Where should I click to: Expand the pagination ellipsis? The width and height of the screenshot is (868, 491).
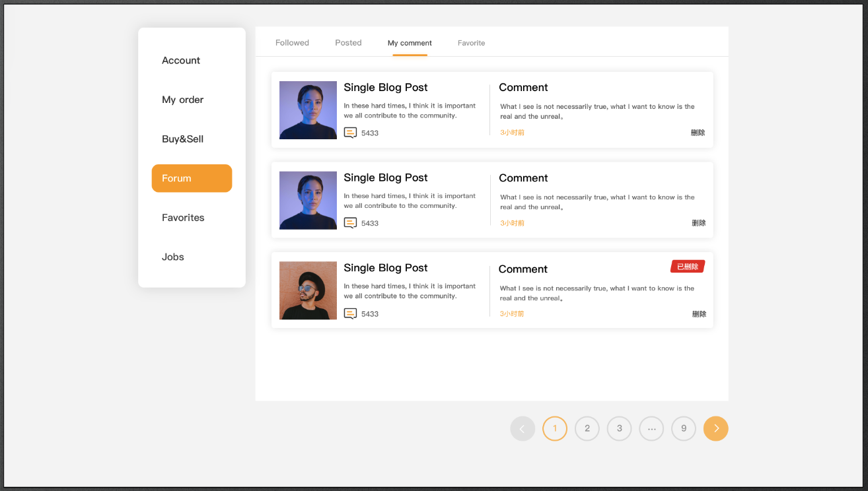(651, 428)
